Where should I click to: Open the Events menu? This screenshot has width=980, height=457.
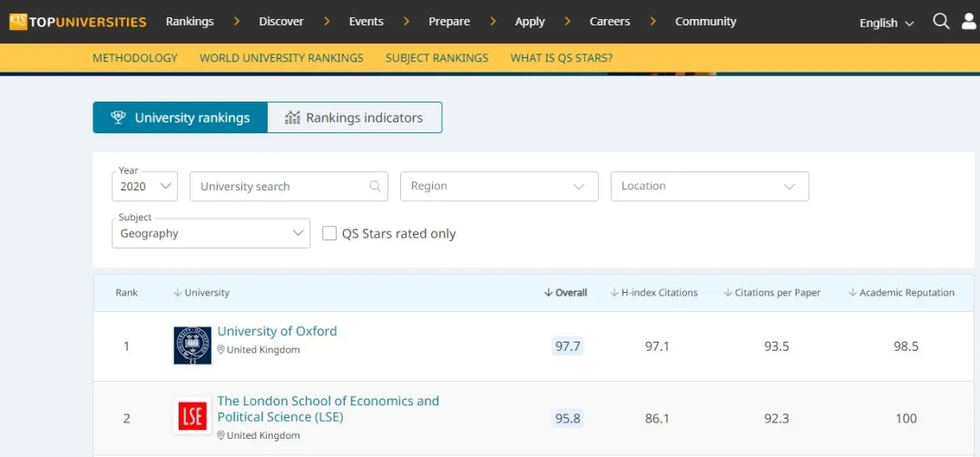click(367, 21)
